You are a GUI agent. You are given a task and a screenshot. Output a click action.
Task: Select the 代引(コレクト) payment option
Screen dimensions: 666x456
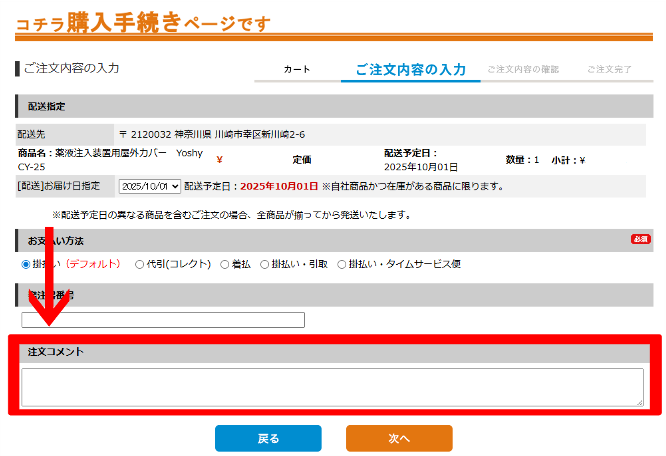140,265
